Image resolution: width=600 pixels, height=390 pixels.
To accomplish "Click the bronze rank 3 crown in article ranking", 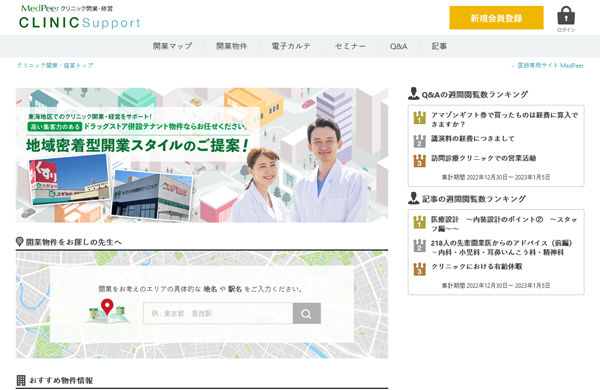I will click(x=419, y=269).
